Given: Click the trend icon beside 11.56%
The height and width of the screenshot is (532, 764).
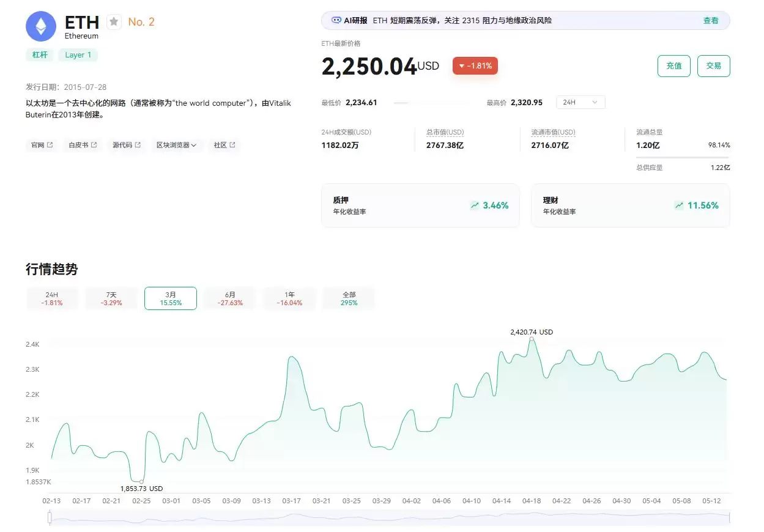Looking at the screenshot, I should [679, 205].
